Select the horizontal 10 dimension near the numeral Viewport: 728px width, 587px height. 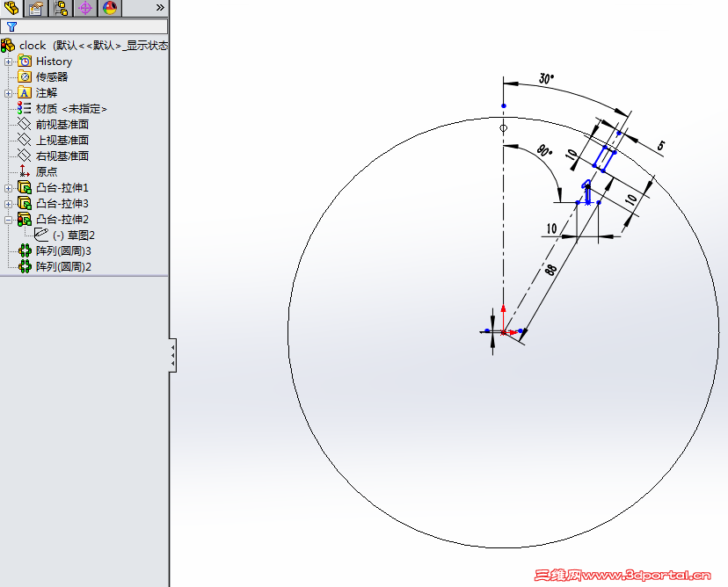[x=551, y=228]
